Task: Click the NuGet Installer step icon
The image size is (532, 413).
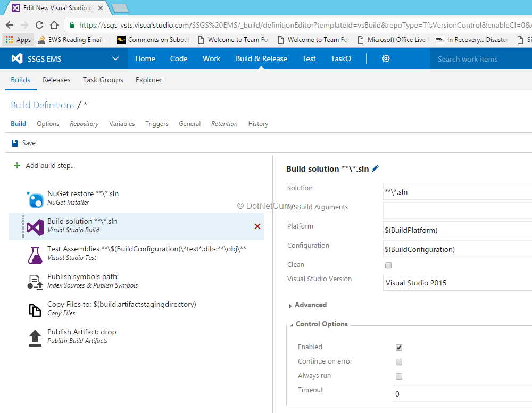Action: point(35,199)
